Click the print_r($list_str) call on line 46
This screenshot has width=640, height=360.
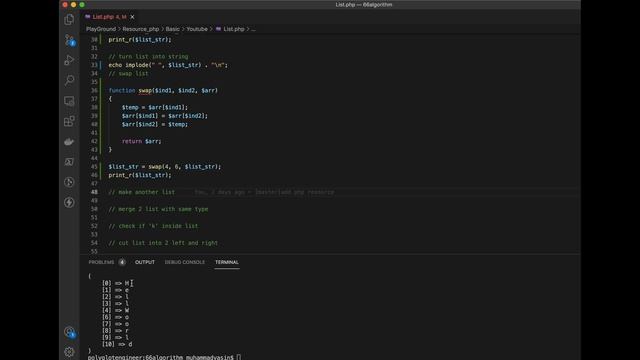(x=140, y=175)
